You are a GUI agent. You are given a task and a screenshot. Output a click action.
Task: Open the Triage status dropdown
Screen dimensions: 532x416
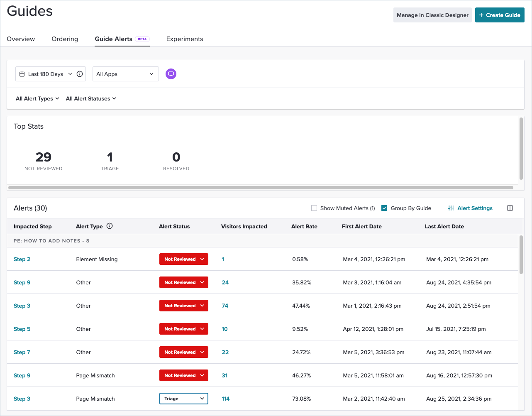coord(184,399)
